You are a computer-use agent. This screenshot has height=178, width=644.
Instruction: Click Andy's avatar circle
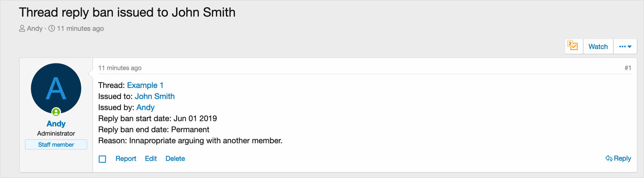pos(56,88)
